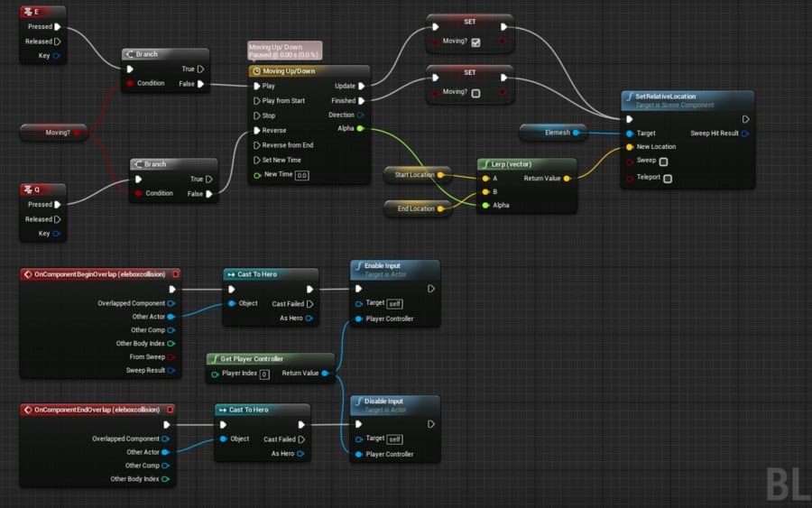The image size is (812, 508).
Task: Click the keyboard icon on the E key event node
Action: click(x=28, y=12)
